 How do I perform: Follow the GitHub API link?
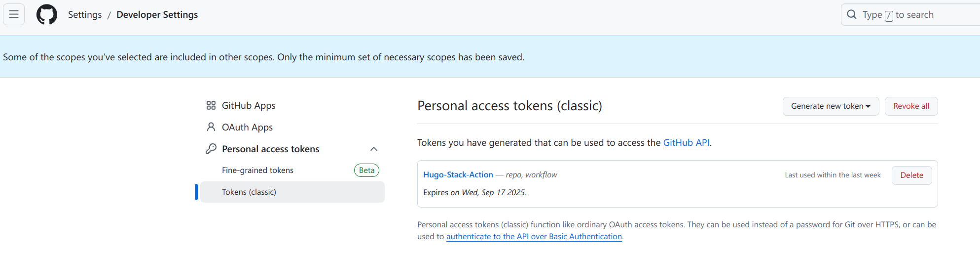(x=686, y=142)
